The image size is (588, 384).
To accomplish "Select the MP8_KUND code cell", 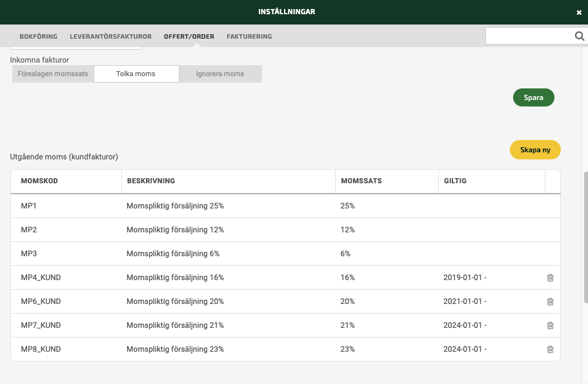I will point(41,349).
